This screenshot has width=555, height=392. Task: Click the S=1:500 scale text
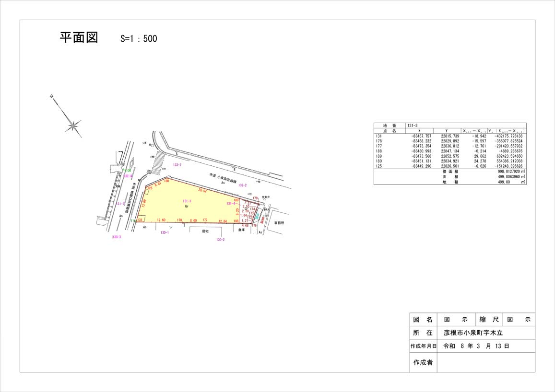coord(138,39)
